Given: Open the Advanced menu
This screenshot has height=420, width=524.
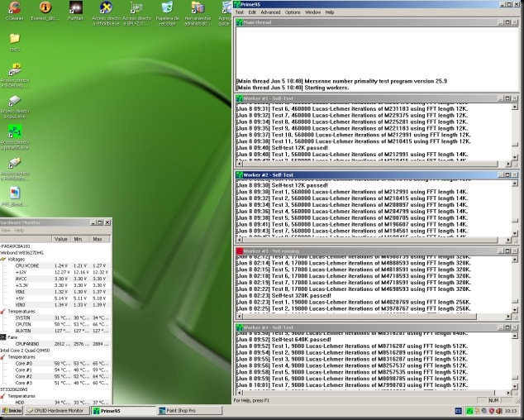Looking at the screenshot, I should coord(270,12).
